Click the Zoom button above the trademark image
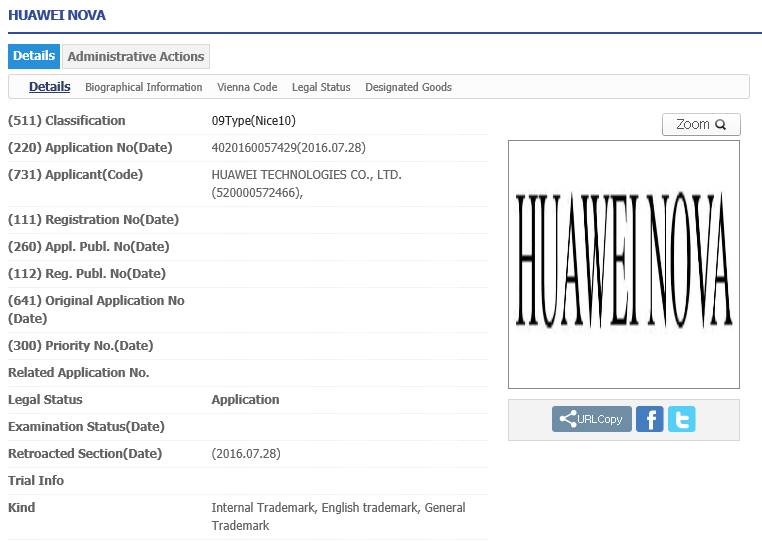Viewport: 762px width, 542px height. point(701,124)
